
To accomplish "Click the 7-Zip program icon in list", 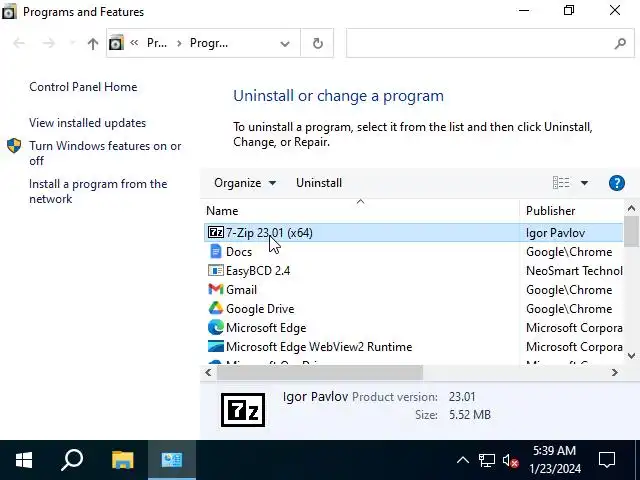I will pos(216,232).
